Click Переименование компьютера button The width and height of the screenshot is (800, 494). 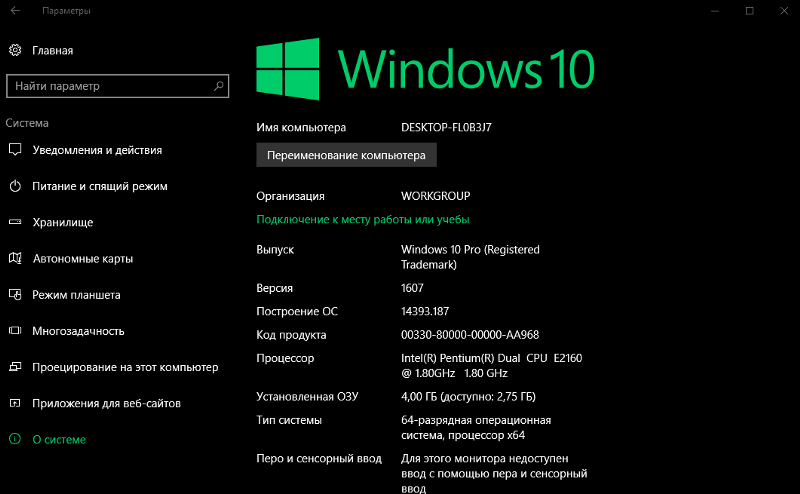346,155
